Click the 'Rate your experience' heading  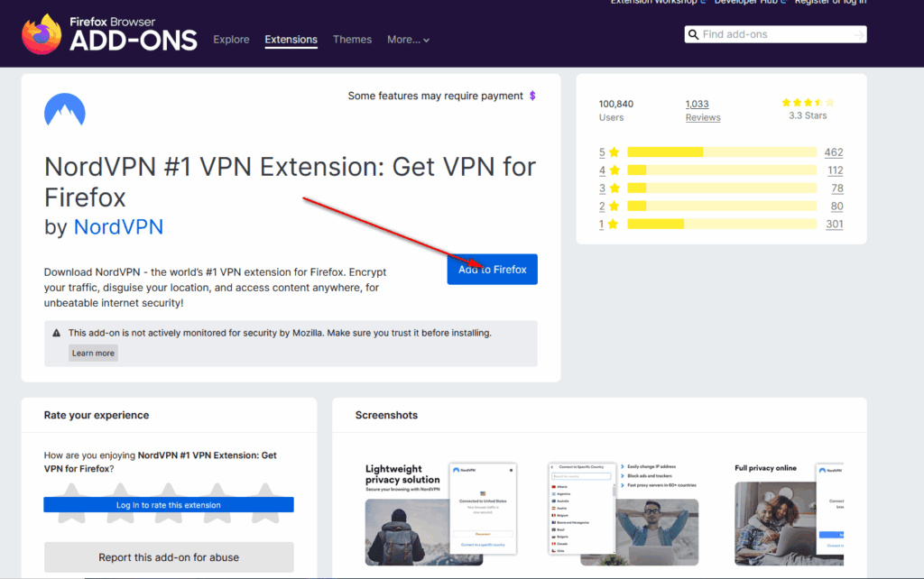click(96, 415)
